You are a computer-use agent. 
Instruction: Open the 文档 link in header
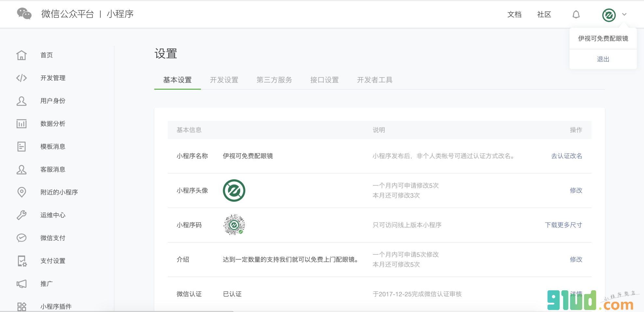(x=514, y=15)
